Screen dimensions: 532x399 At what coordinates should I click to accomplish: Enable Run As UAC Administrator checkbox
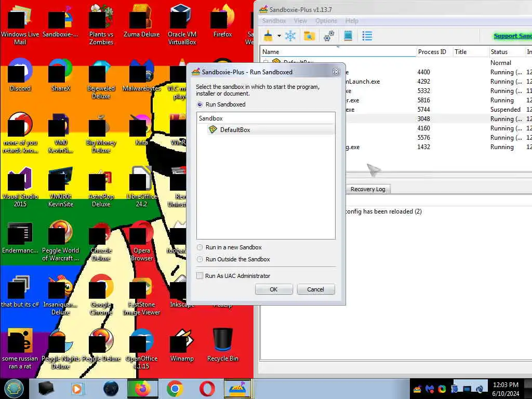pos(200,276)
